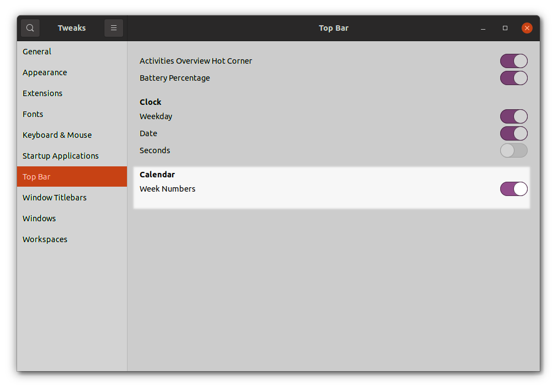Minimize the Tweaks window
559x392 pixels.
pos(483,28)
